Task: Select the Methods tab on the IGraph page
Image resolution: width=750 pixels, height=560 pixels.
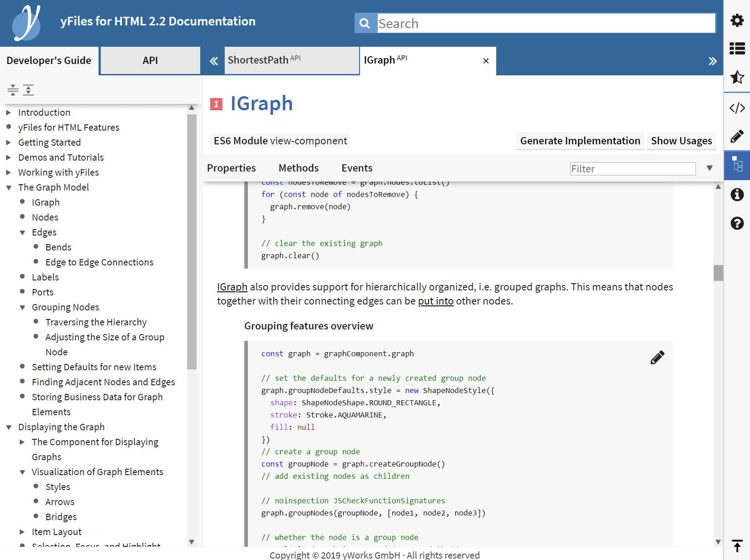Action: [298, 167]
